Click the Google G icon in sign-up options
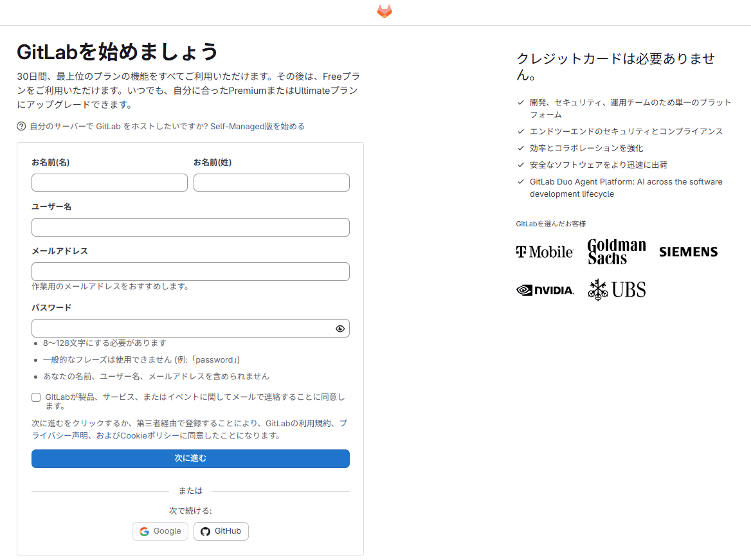This screenshot has width=751, height=560. tap(143, 531)
